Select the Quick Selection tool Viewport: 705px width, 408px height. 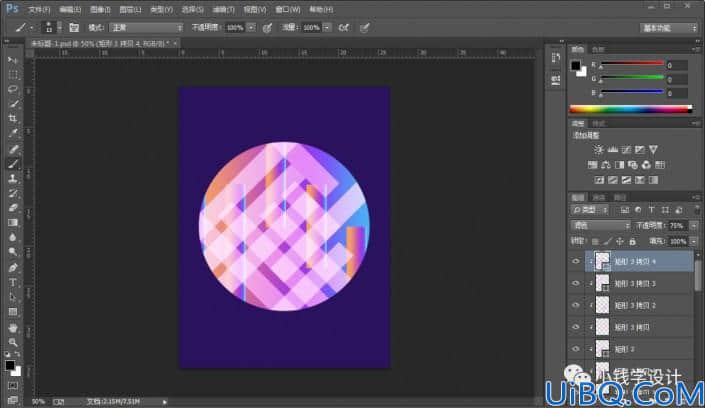(x=13, y=104)
